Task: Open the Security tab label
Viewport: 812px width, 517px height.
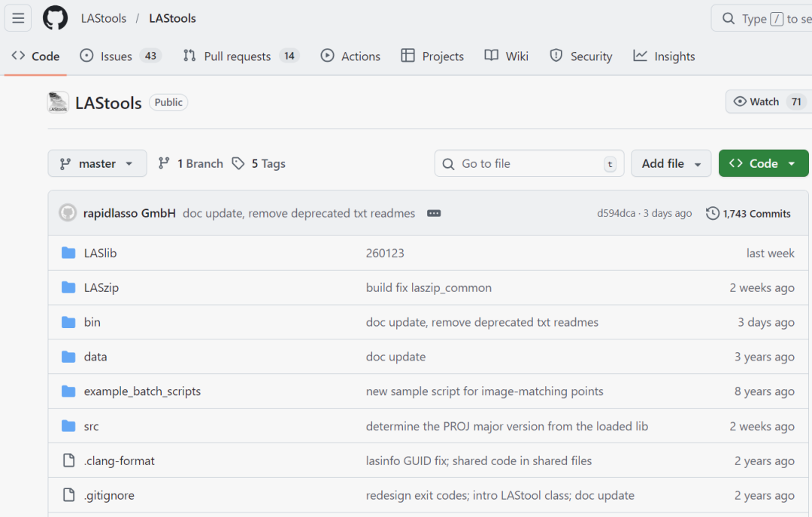Action: coord(591,56)
